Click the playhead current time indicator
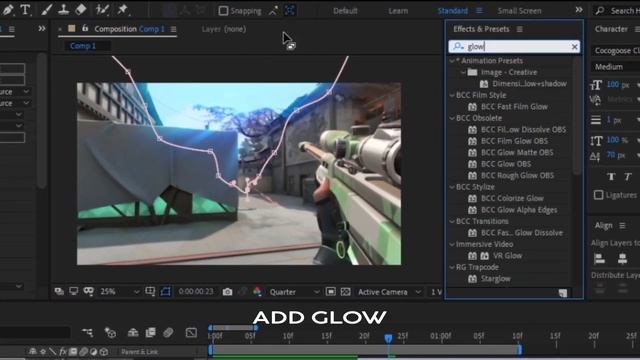 click(x=388, y=338)
